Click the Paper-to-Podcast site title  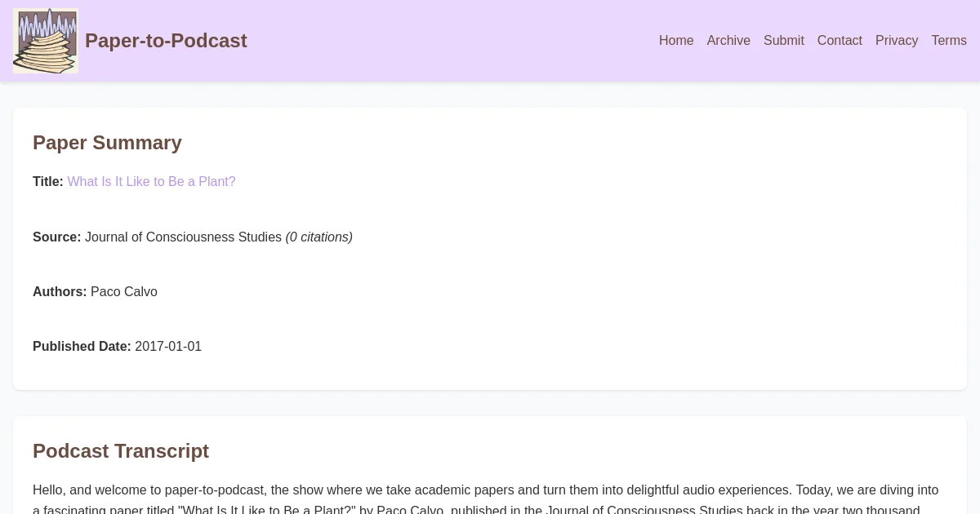[x=166, y=41]
